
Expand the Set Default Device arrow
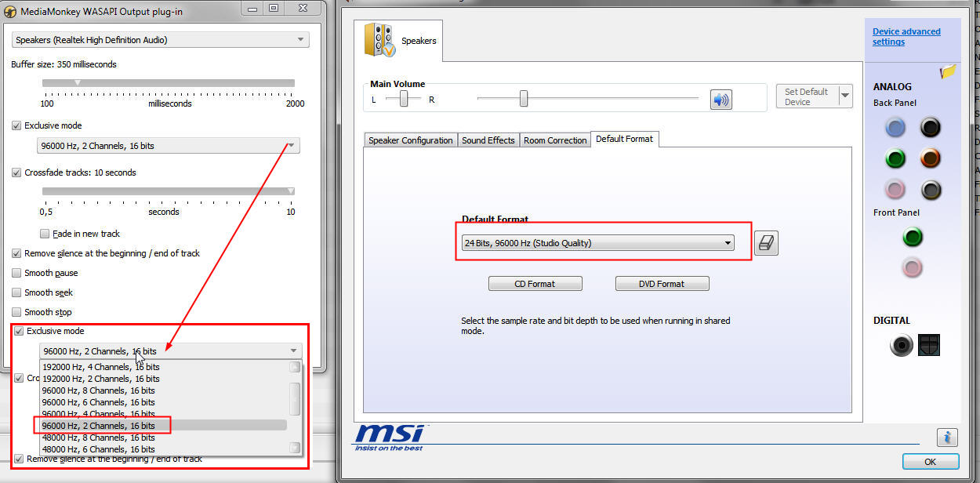[845, 96]
